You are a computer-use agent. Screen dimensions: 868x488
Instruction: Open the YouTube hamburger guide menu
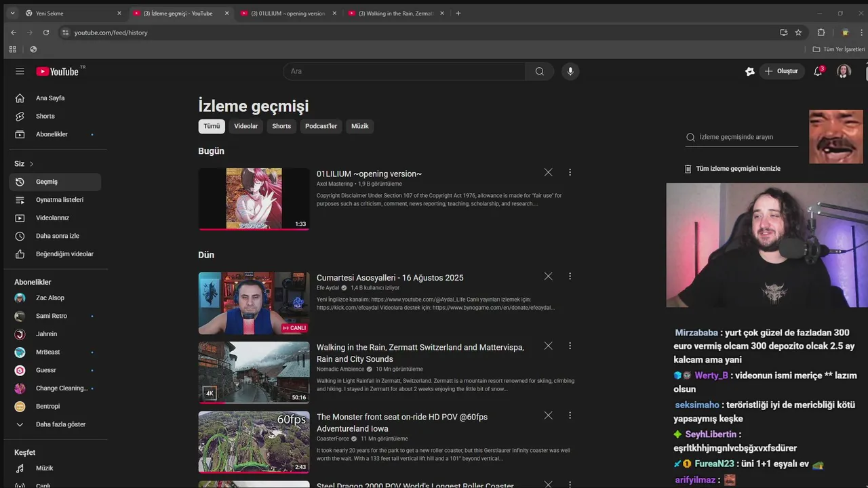[20, 71]
